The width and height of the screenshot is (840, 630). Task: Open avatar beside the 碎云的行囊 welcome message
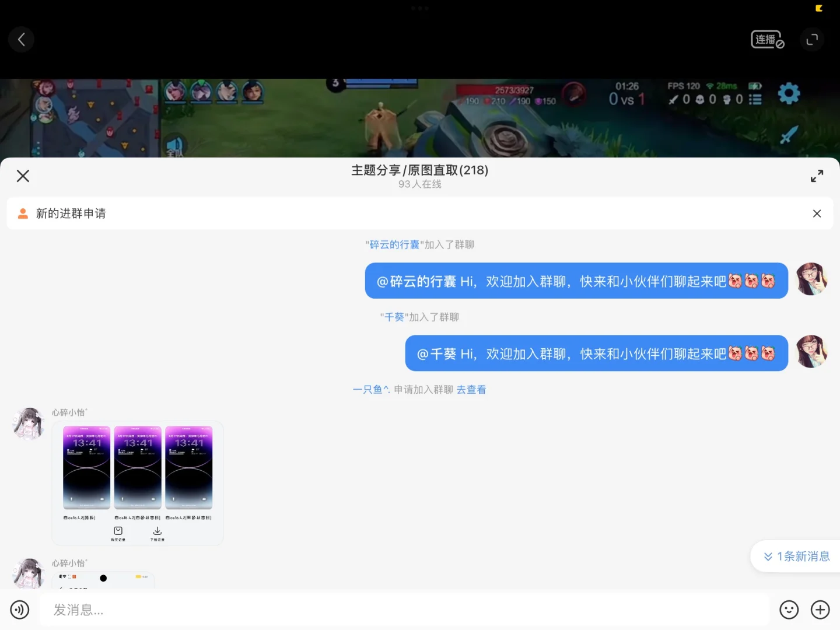click(811, 279)
